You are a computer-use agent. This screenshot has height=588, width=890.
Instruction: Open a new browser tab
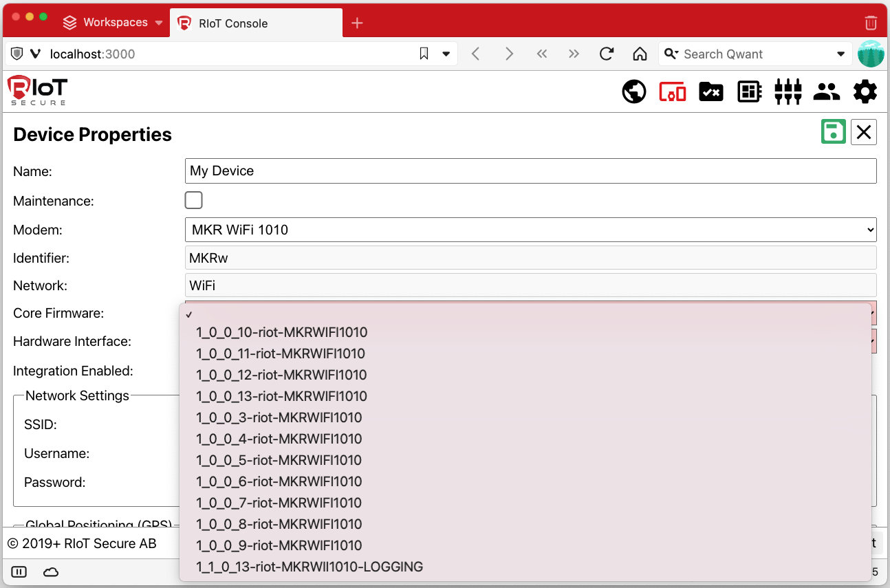click(356, 23)
